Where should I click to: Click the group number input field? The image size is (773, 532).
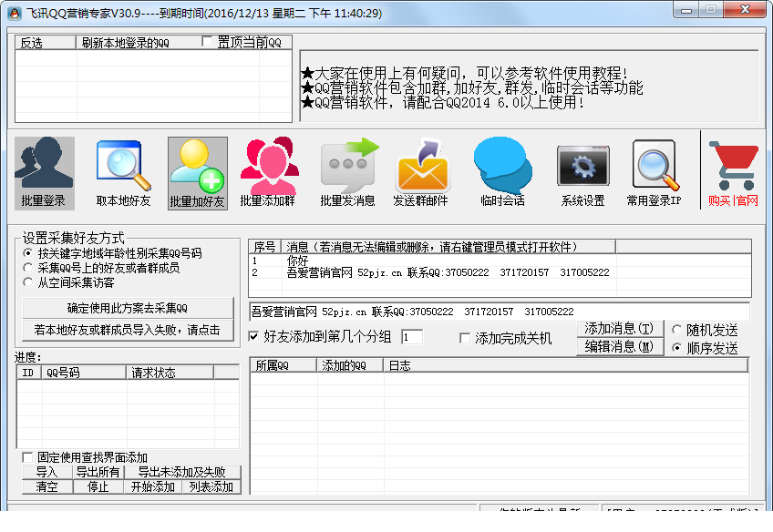[411, 337]
